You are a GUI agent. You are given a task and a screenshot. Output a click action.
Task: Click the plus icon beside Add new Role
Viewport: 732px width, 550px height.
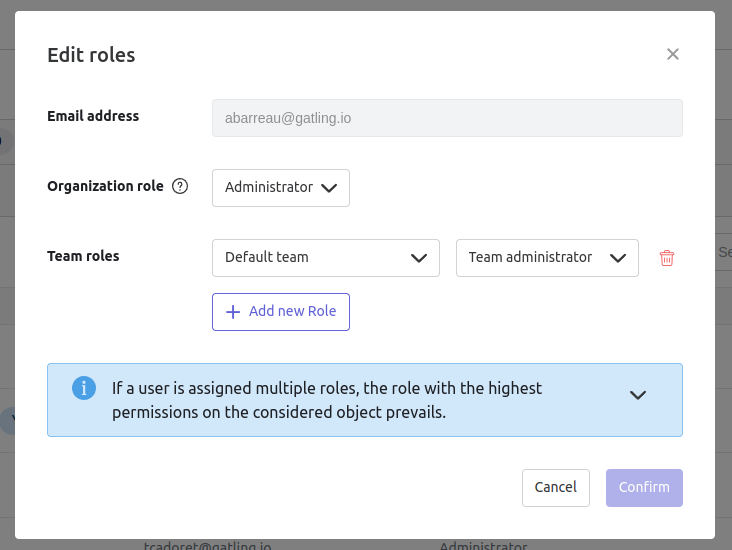click(233, 312)
